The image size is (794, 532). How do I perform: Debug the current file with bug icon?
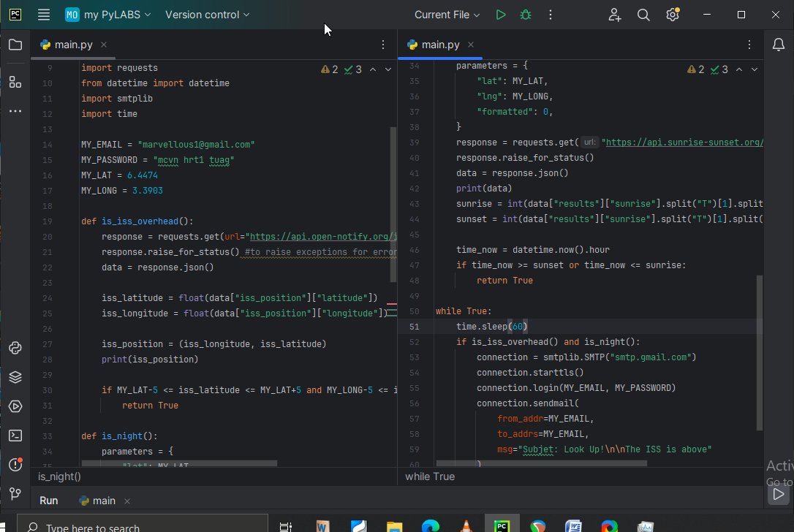click(x=526, y=15)
